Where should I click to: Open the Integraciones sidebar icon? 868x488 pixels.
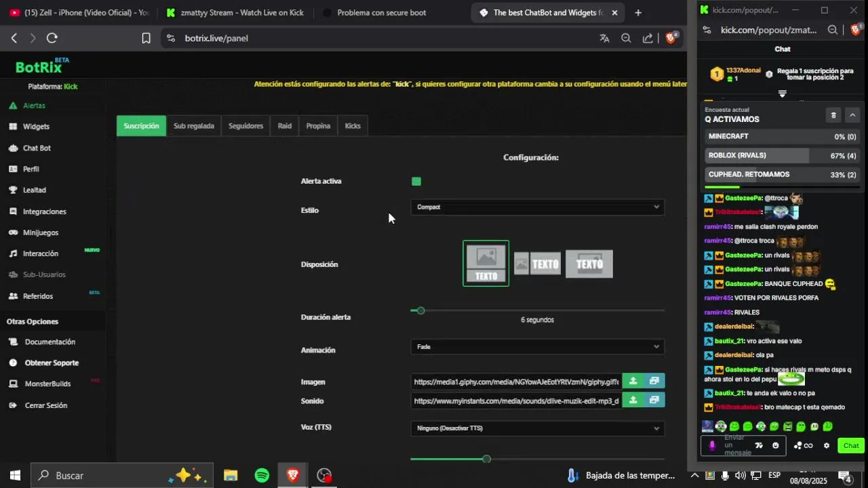tap(13, 211)
